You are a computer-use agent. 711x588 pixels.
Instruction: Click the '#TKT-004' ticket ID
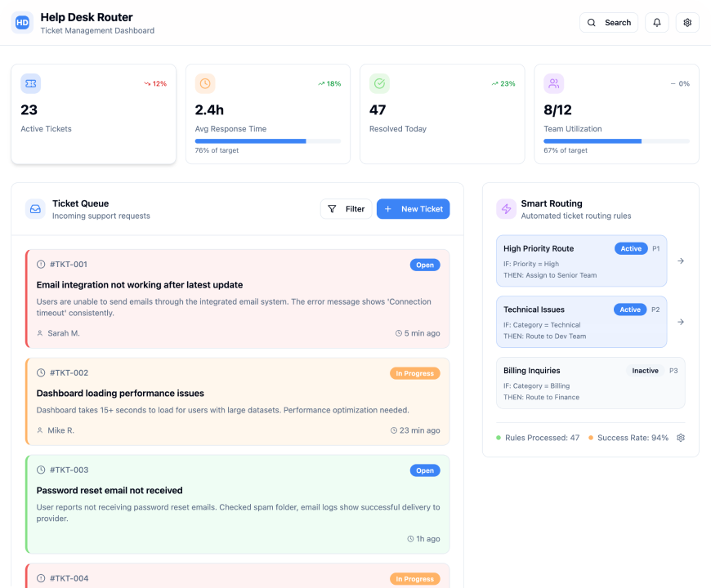click(69, 578)
